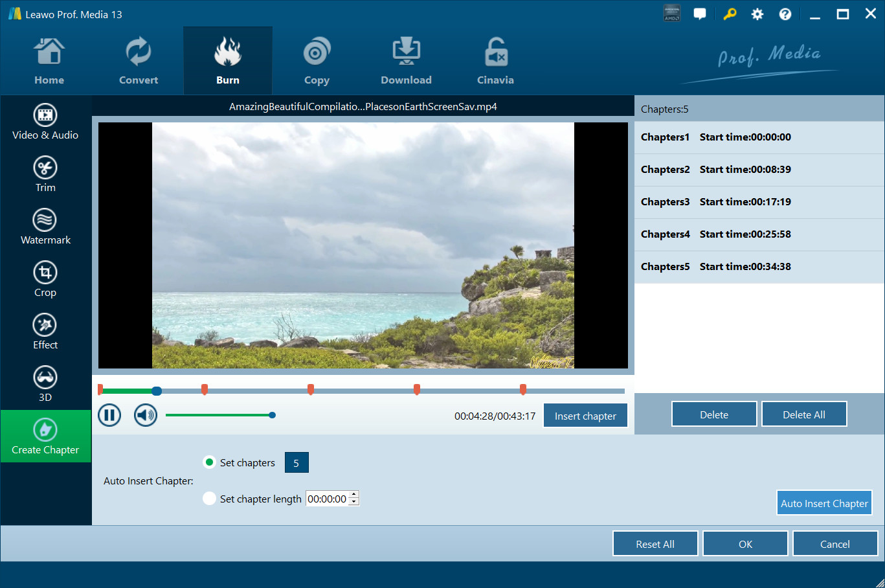Viewport: 885px width, 588px height.
Task: Open the Trim tool in sidebar
Action: click(45, 174)
